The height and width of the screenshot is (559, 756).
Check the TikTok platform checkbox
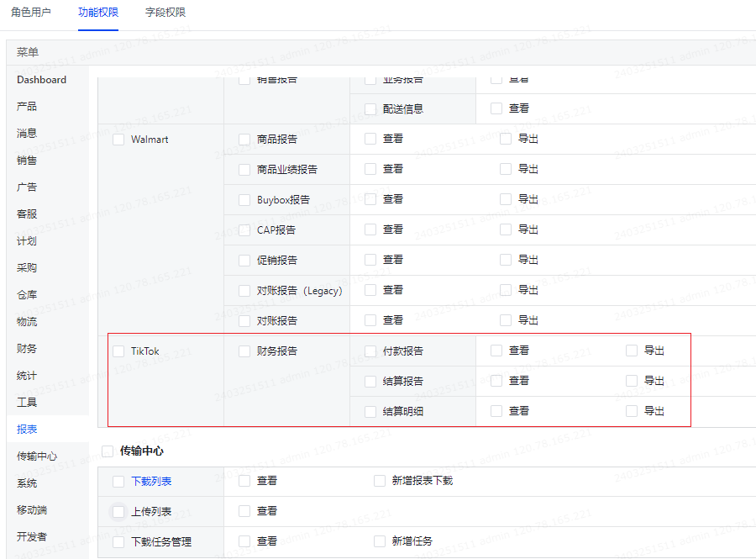click(x=118, y=351)
